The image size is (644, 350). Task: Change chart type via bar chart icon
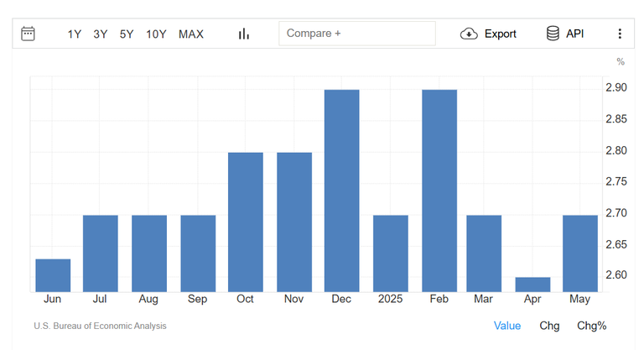point(243,34)
